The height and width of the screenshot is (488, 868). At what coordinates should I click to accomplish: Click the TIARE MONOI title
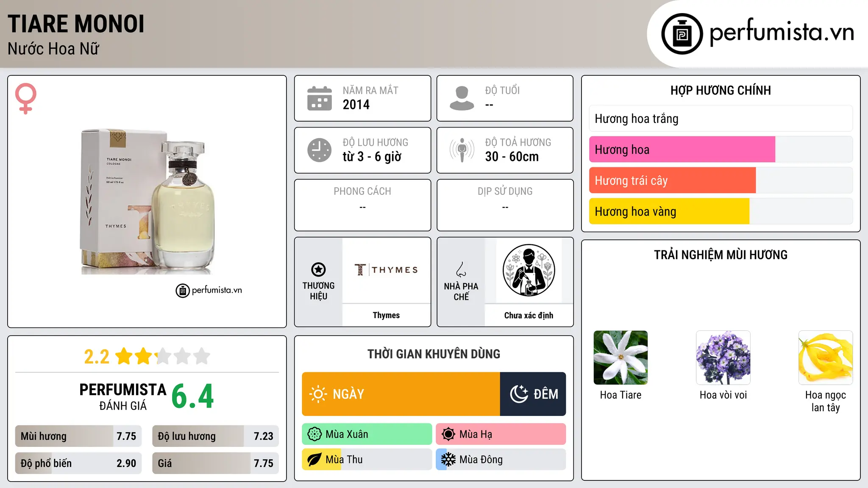[x=76, y=24]
